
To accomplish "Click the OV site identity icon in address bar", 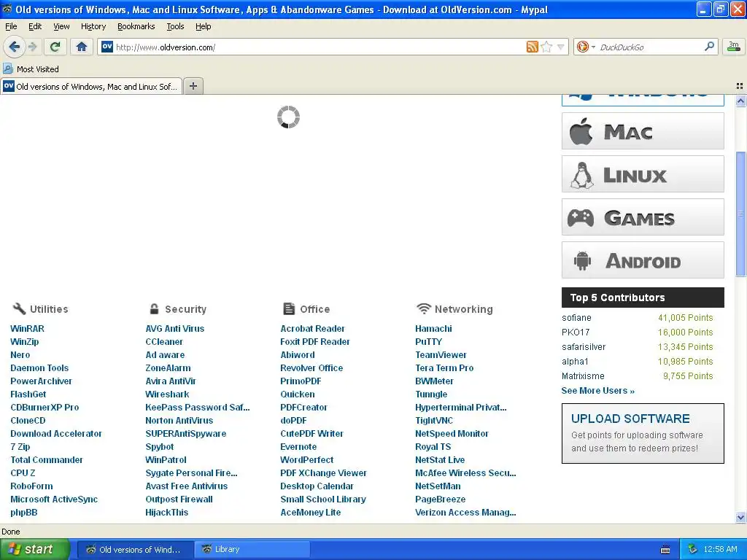I will point(107,47).
